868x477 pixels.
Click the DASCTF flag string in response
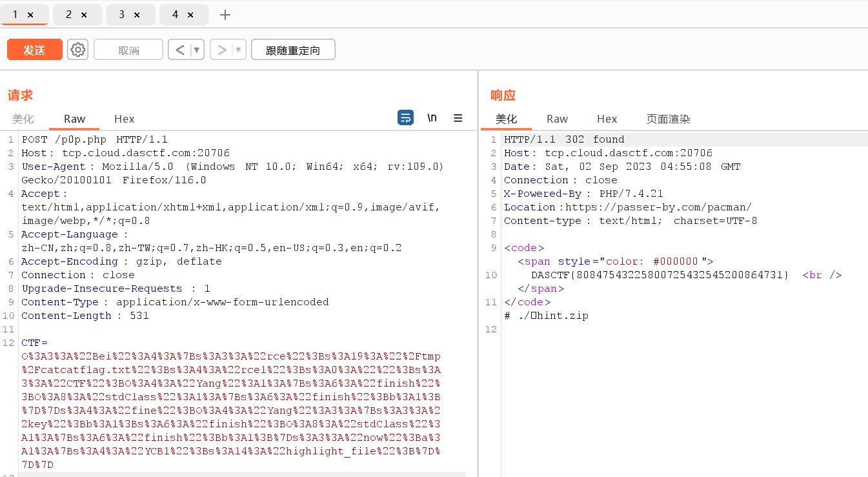(x=660, y=275)
